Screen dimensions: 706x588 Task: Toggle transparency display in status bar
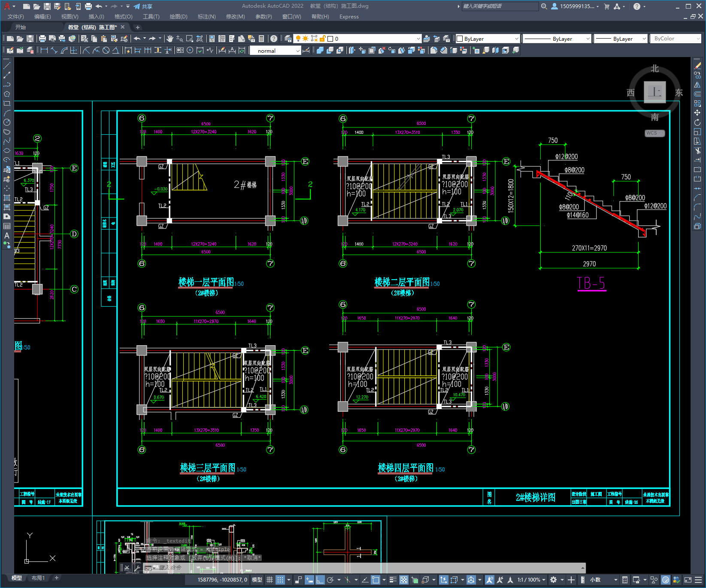tap(404, 580)
